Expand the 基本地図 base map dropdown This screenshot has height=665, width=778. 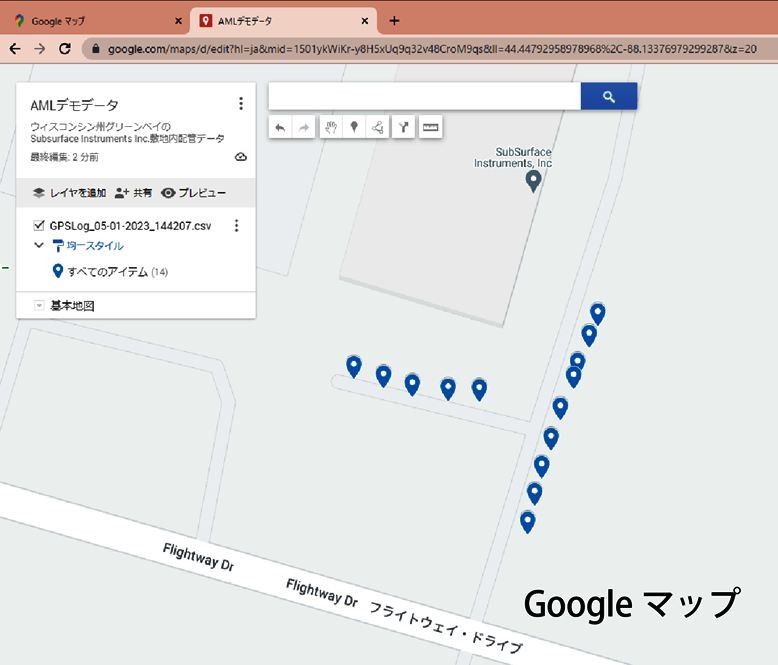pos(39,305)
